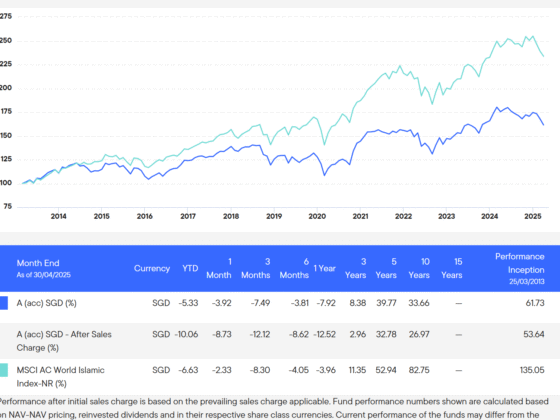The height and width of the screenshot is (420, 560).
Task: Click the '10 Years' column header
Action: (x=419, y=269)
